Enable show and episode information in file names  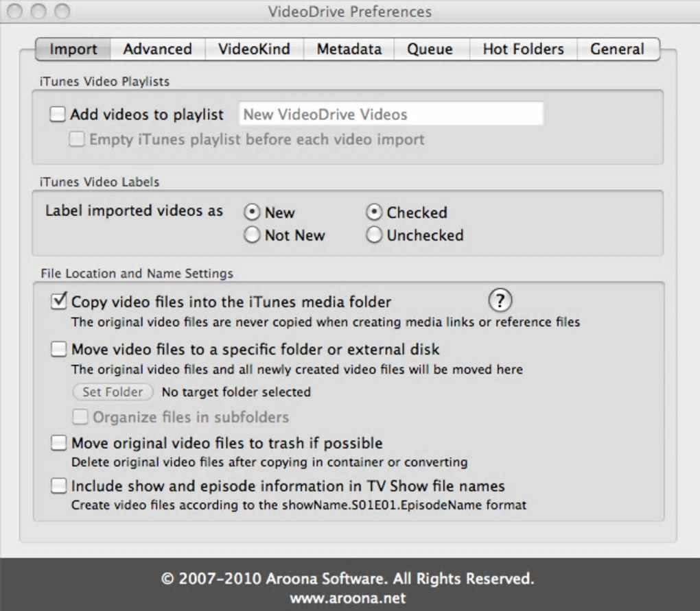click(x=59, y=486)
